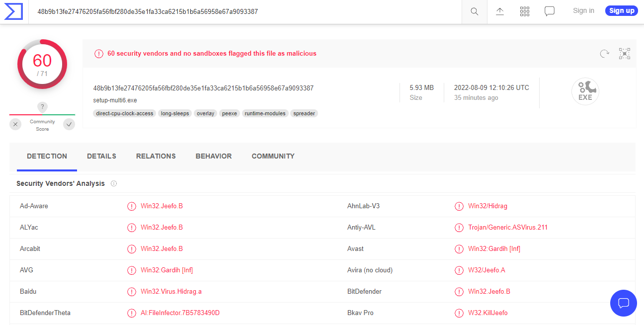Open the upload file icon

(500, 11)
